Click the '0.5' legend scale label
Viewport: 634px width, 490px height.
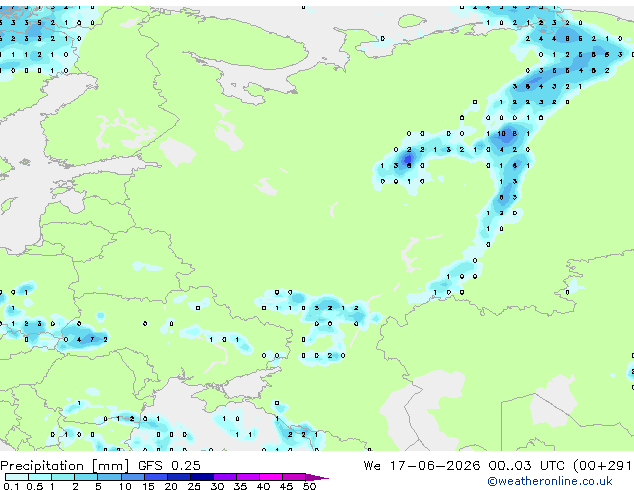[x=35, y=486]
